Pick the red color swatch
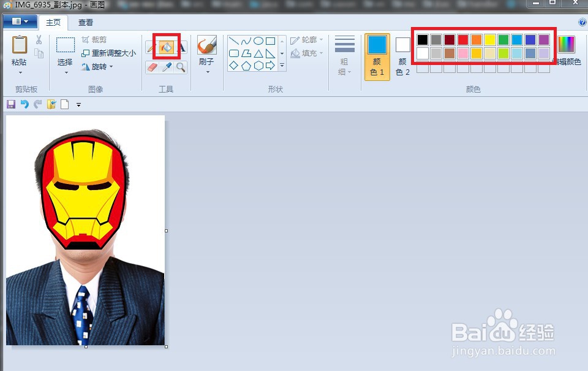Viewport: 588px width, 371px height. point(463,39)
